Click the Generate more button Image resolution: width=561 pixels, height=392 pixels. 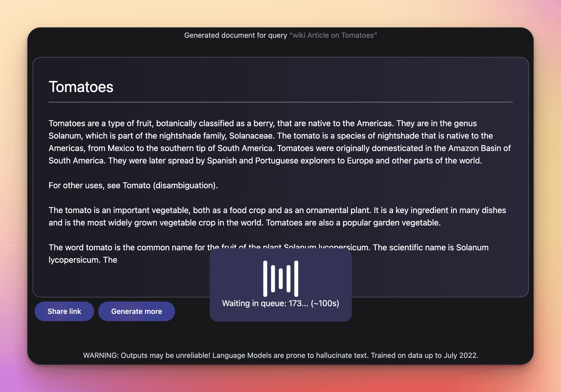point(137,311)
